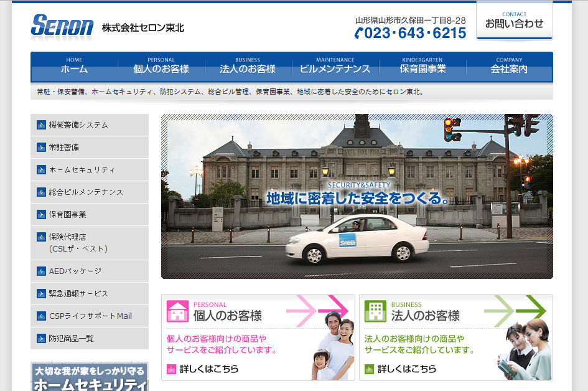Click the green arrow icon beside 詳しくはこちら
Viewport: 588px width, 391px height.
(369, 369)
